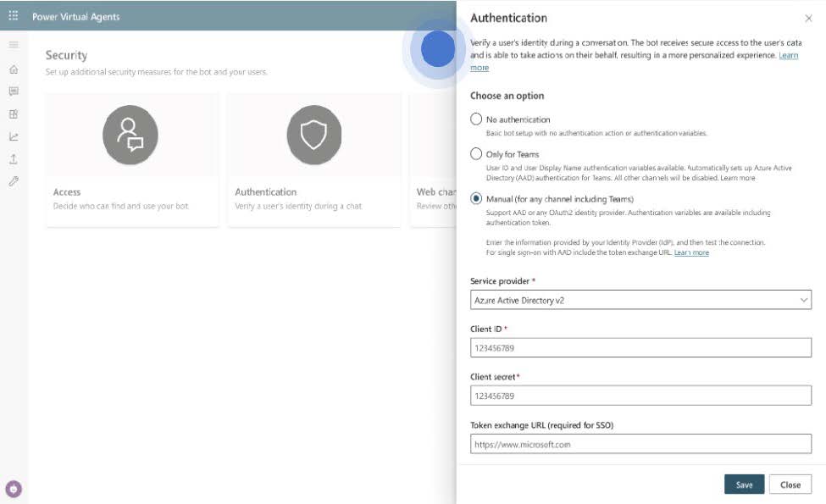Click the Client secret input field
This screenshot has height=504, width=826.
pyautogui.click(x=640, y=396)
